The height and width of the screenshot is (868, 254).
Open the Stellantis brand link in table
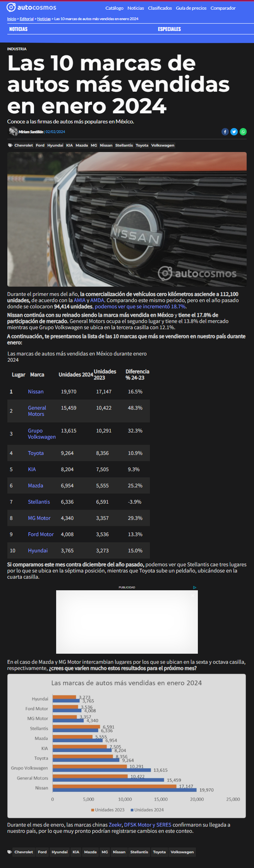tap(39, 502)
